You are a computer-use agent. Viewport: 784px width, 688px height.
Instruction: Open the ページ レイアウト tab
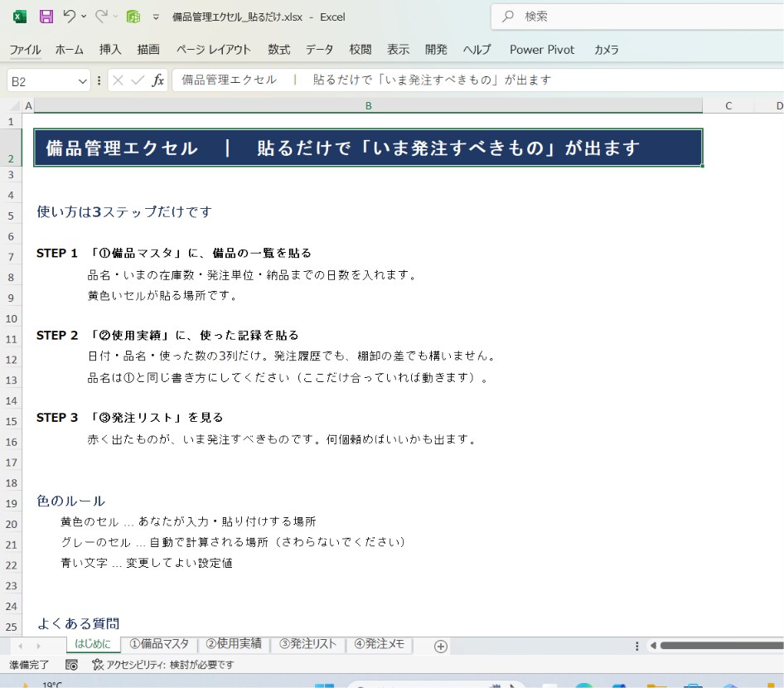[213, 50]
